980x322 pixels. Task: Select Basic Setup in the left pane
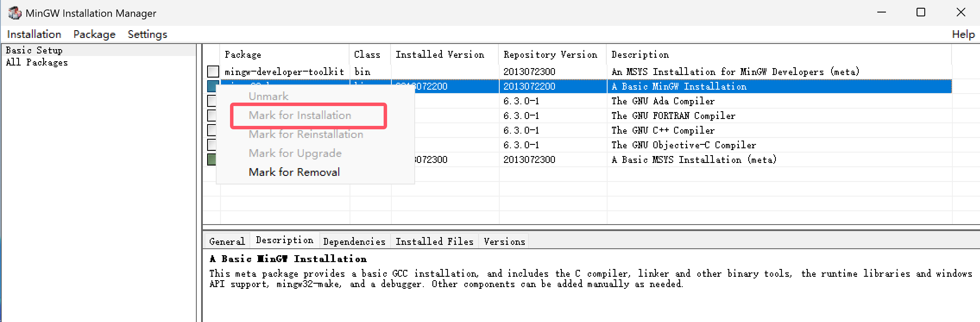34,50
